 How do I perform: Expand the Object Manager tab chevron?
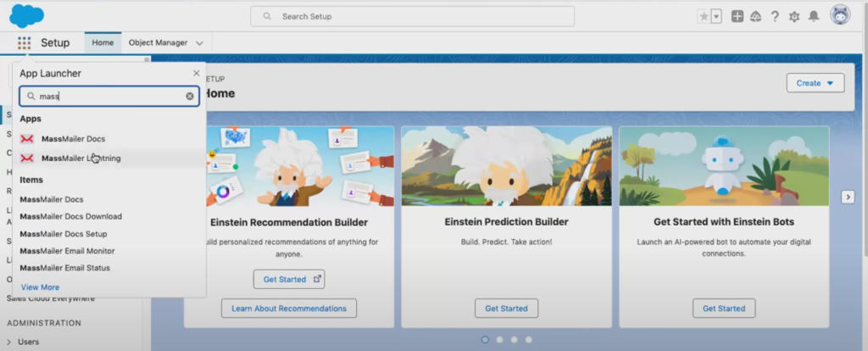click(199, 42)
